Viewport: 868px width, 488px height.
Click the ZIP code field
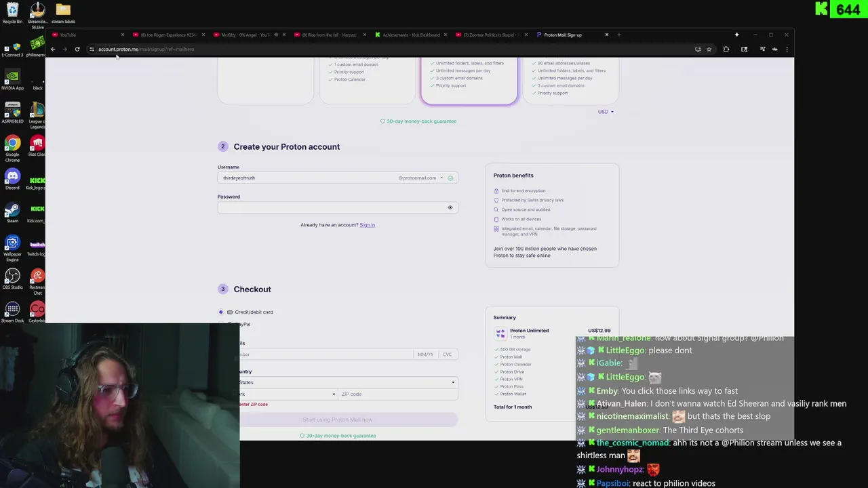coord(398,394)
